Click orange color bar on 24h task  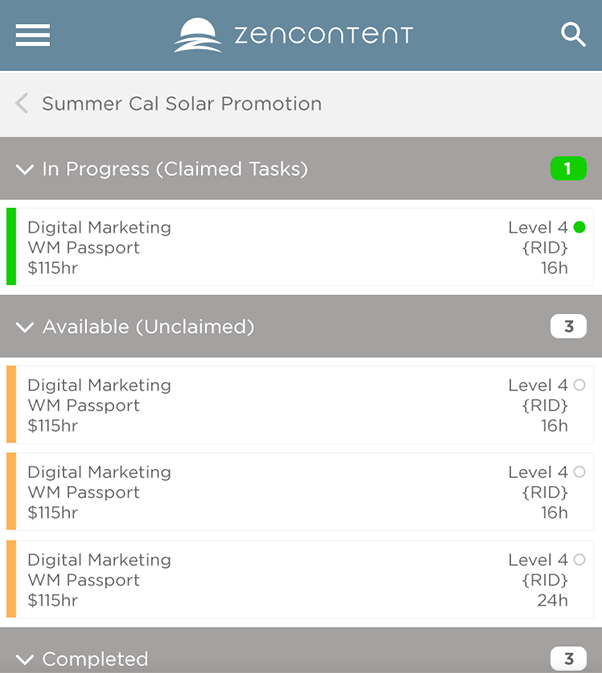[x=11, y=579]
